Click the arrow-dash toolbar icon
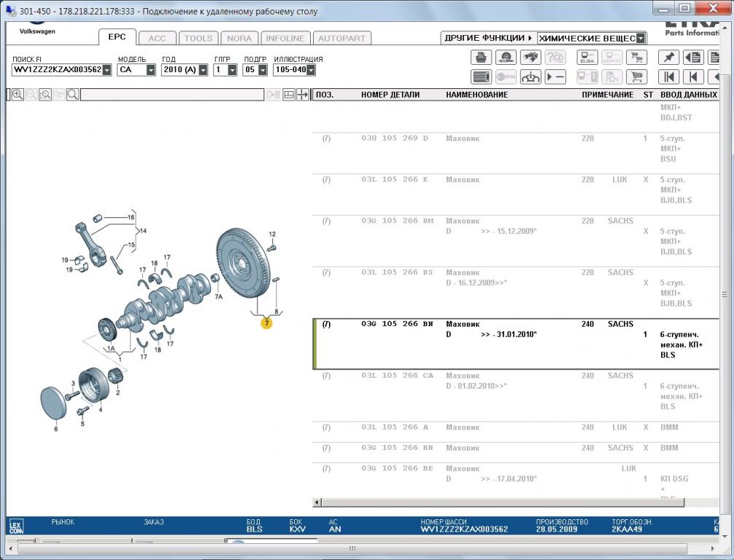This screenshot has width=734, height=560. (555, 77)
